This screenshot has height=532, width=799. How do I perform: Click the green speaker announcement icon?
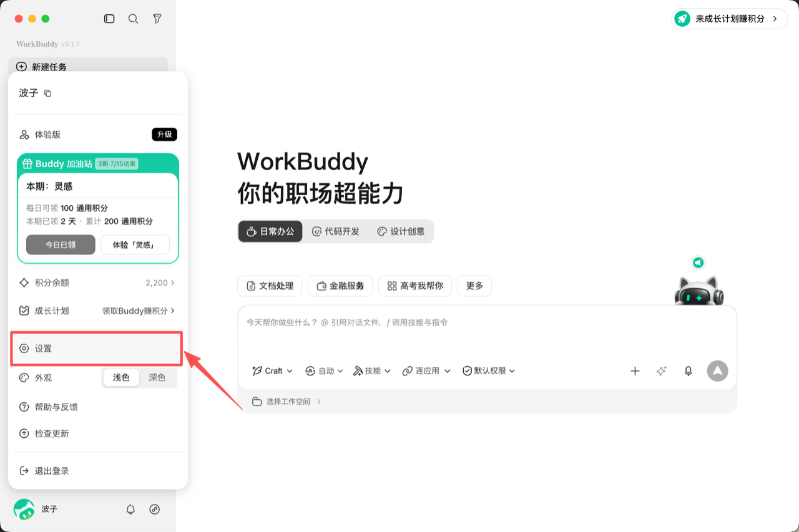pos(699,263)
